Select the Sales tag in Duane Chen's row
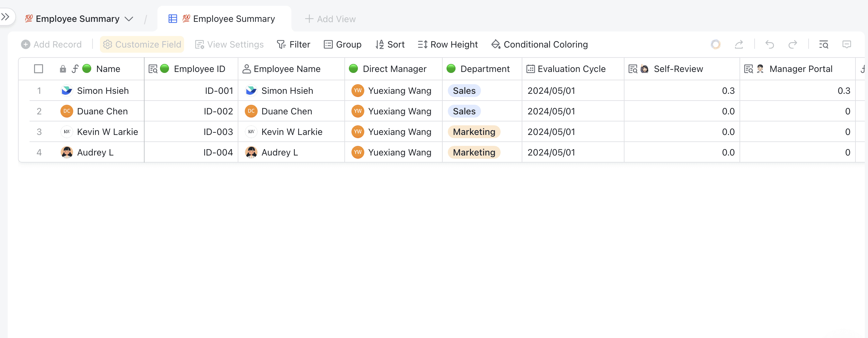This screenshot has width=868, height=338. pyautogui.click(x=464, y=111)
